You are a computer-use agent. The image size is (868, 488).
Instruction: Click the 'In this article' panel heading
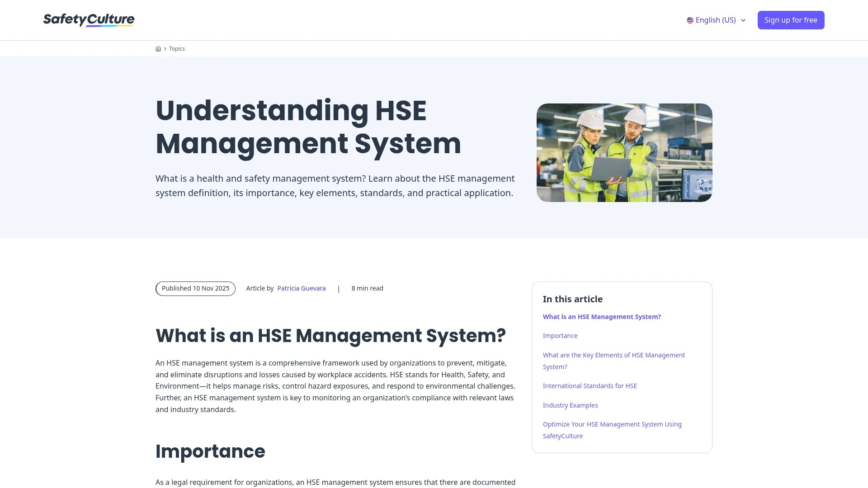572,299
